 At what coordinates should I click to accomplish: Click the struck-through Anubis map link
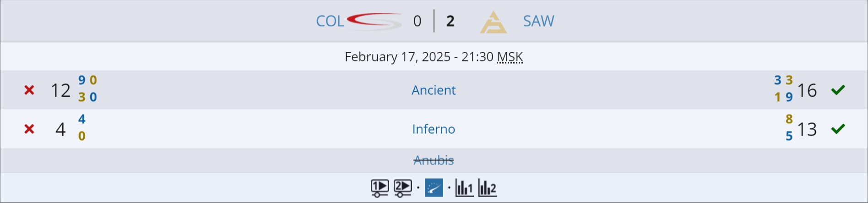pyautogui.click(x=434, y=160)
